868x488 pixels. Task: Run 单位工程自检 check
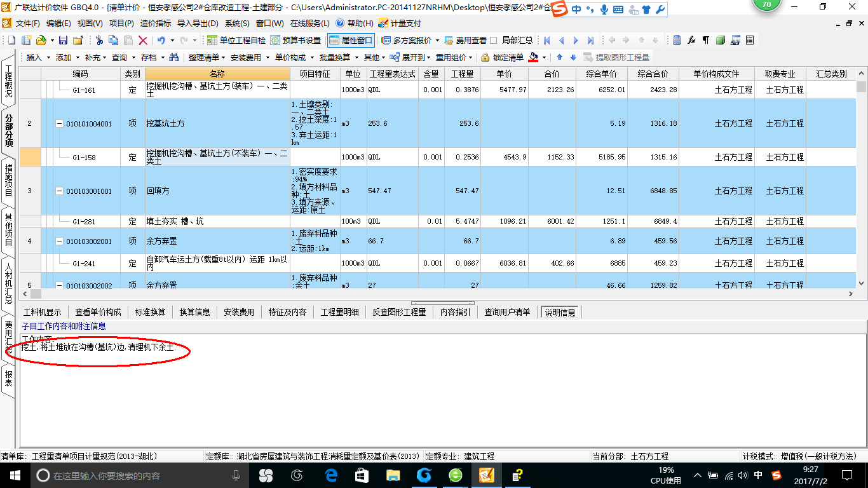[x=236, y=40]
